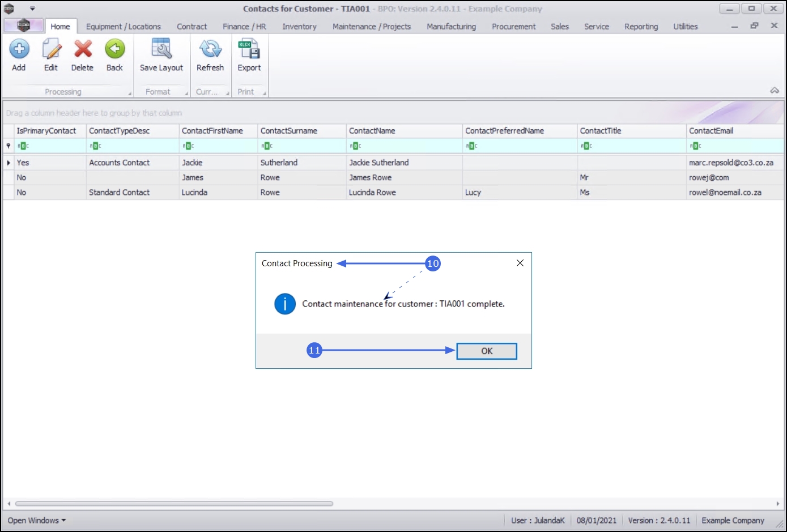787x532 pixels.
Task: Click the Edit pencil icon
Action: pos(51,49)
